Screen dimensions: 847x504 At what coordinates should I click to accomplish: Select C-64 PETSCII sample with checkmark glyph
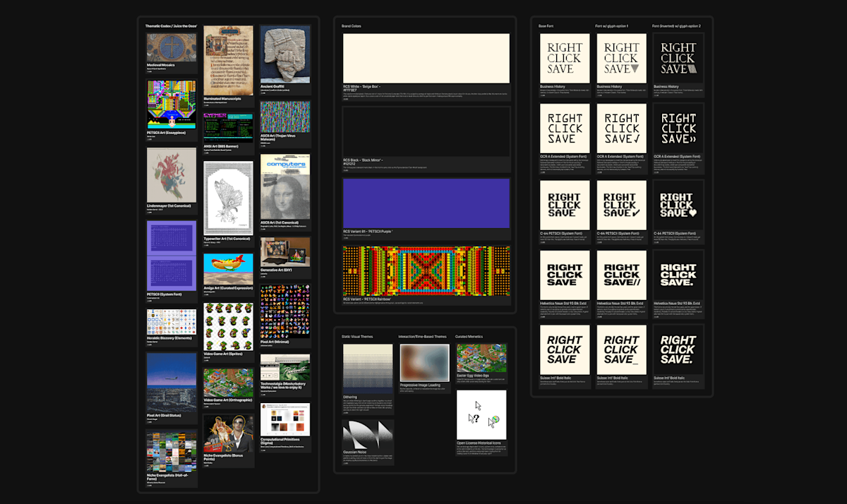coord(622,205)
